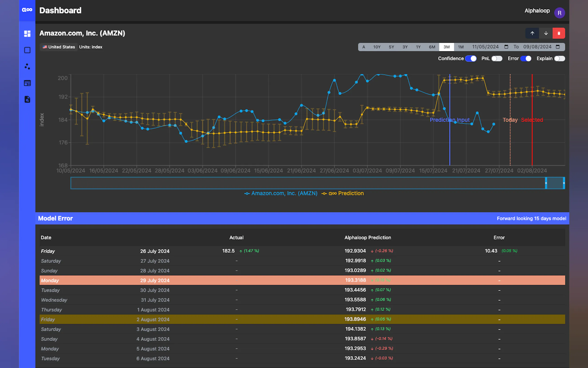Open the document search sidebar icon
The width and height of the screenshot is (588, 368).
point(27,99)
